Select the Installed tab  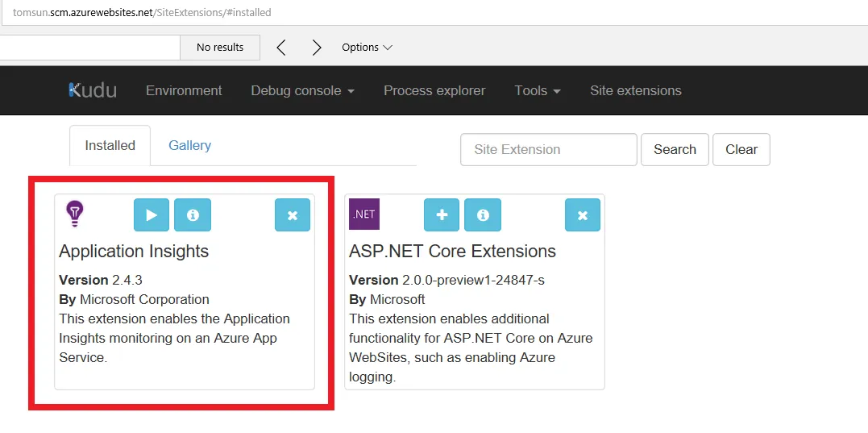[x=110, y=146]
